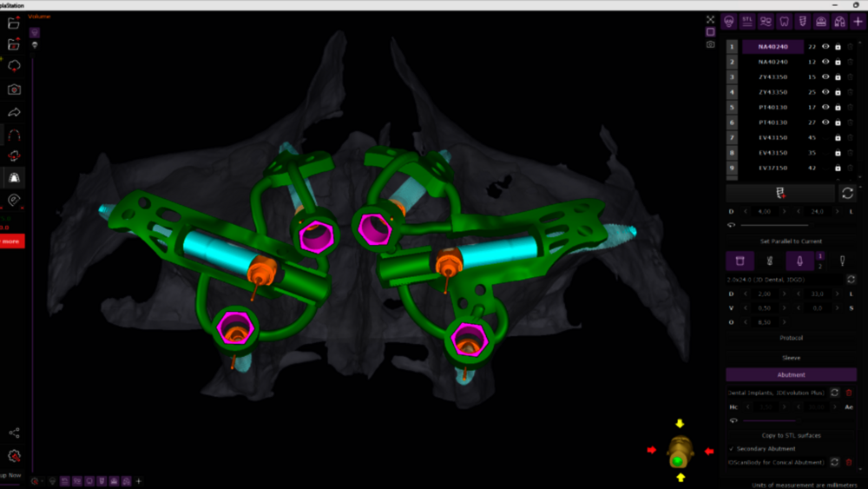Click the add implant button
Viewport: 868px width, 489px height.
(779, 193)
